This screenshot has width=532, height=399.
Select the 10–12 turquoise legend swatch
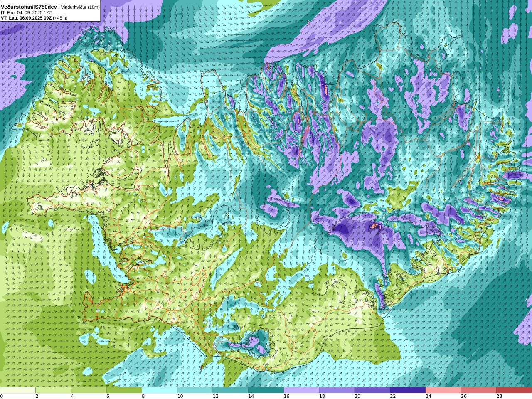[195, 390]
